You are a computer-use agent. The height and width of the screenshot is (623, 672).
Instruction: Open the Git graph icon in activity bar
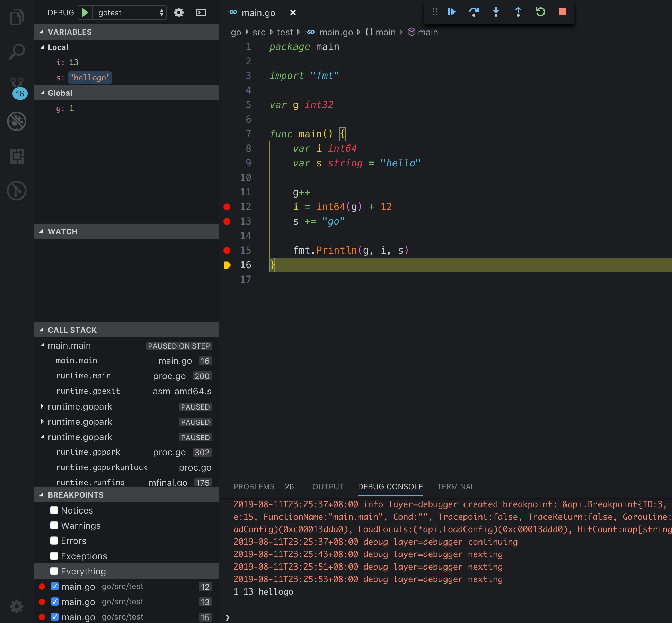coord(17,191)
